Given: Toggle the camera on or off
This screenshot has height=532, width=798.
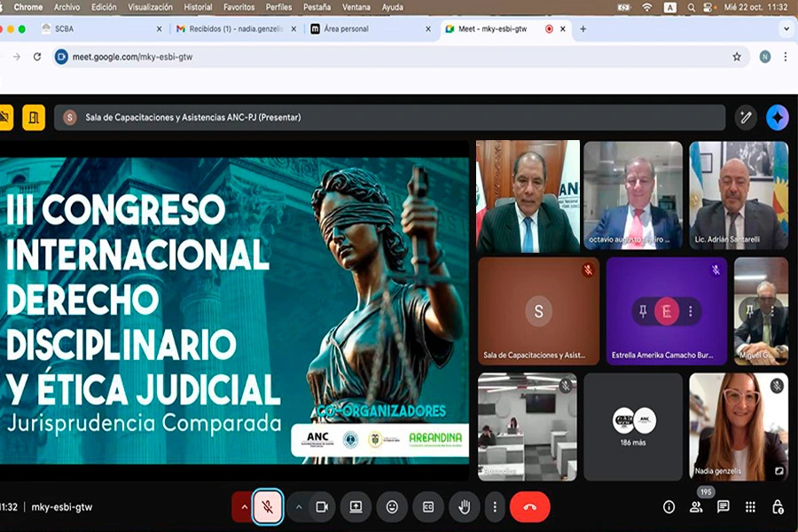Looking at the screenshot, I should pos(321,506).
